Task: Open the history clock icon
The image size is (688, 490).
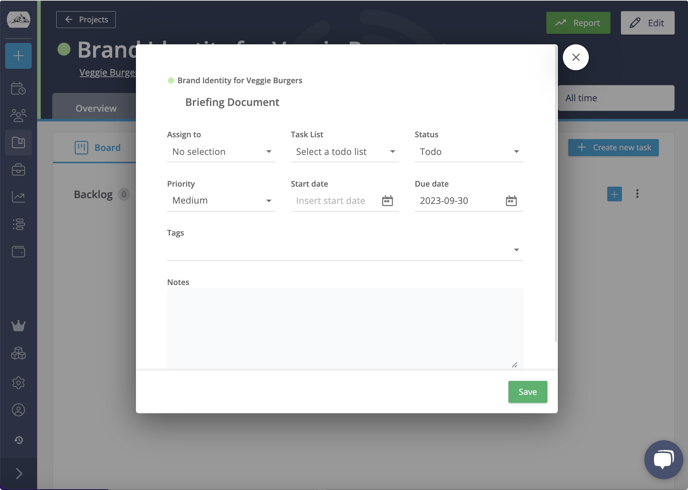Action: point(18,440)
